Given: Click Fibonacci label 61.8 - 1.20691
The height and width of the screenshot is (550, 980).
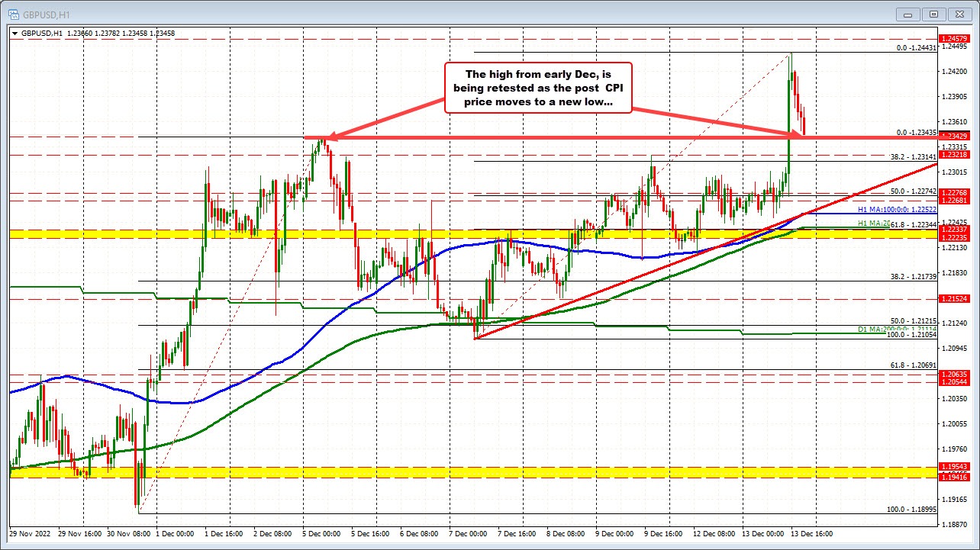Looking at the screenshot, I should [914, 367].
